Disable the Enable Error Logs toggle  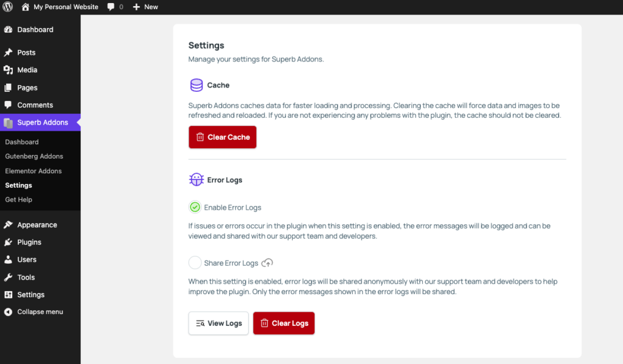point(195,207)
